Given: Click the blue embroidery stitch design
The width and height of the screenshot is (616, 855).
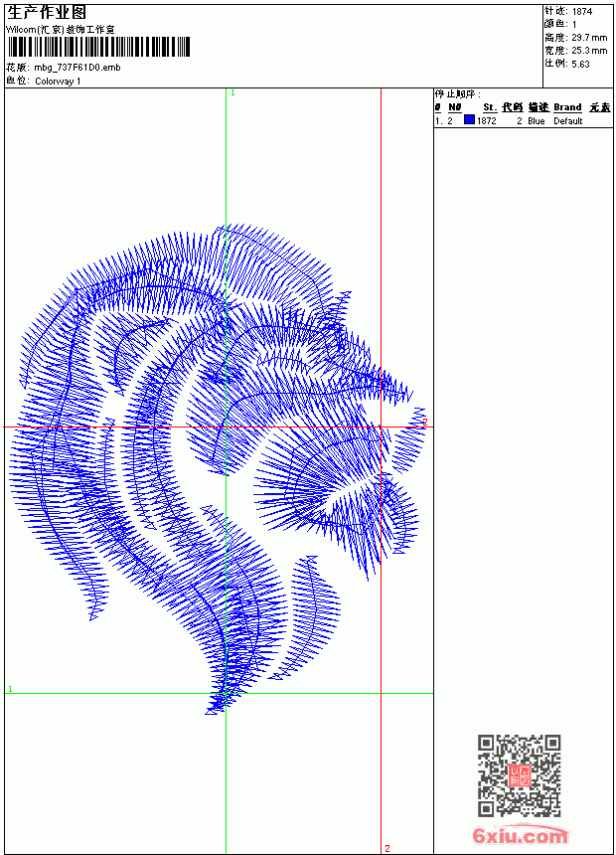Looking at the screenshot, I should coord(218,469).
